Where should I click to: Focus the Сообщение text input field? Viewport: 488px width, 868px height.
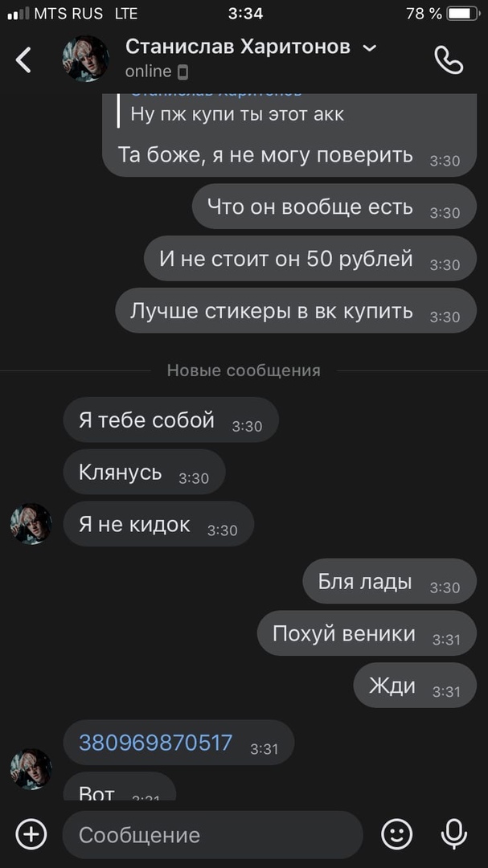coord(213,835)
